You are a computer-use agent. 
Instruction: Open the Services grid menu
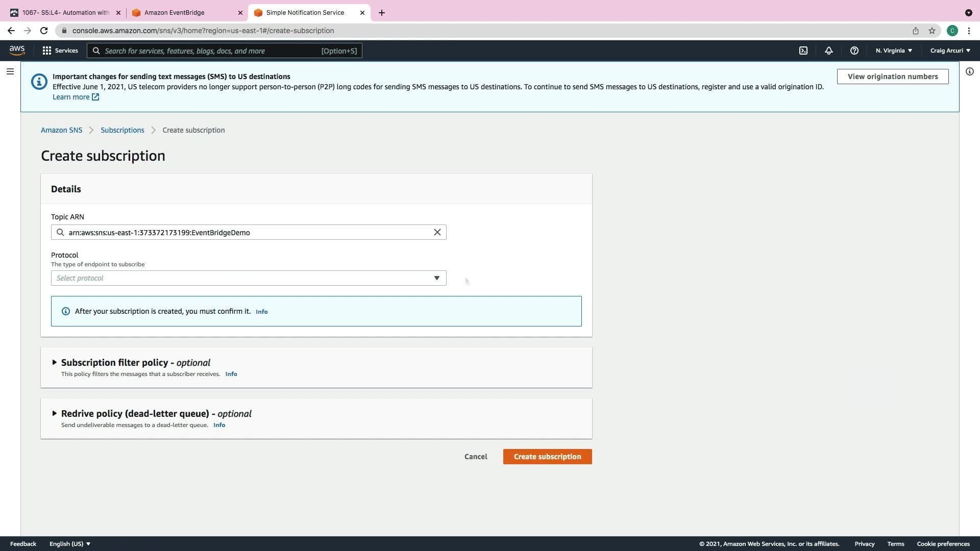tap(60, 51)
